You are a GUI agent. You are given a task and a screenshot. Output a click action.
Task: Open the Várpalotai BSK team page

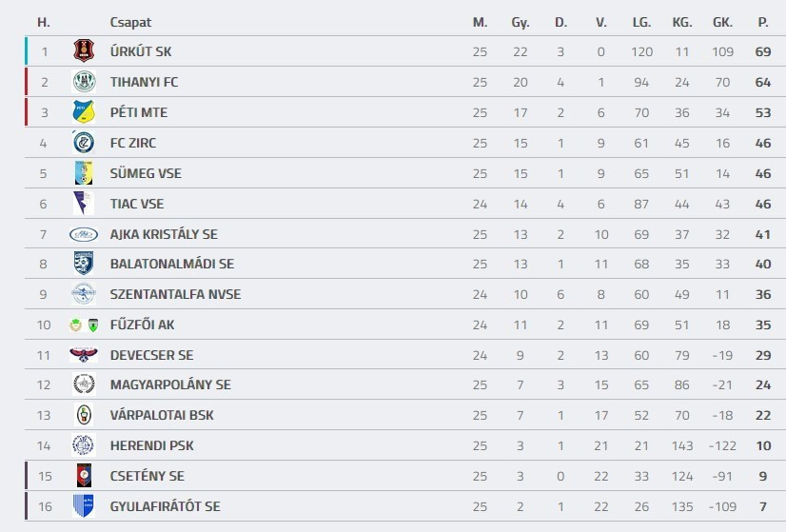tap(162, 415)
